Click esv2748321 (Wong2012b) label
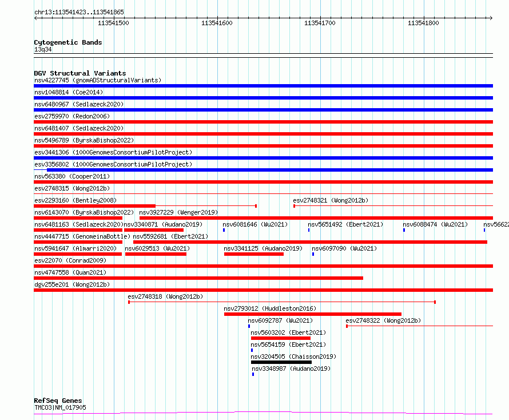 pos(331,200)
